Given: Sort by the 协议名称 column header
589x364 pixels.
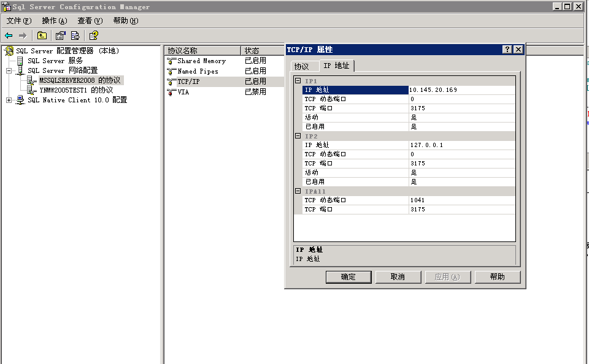Looking at the screenshot, I should (x=202, y=51).
